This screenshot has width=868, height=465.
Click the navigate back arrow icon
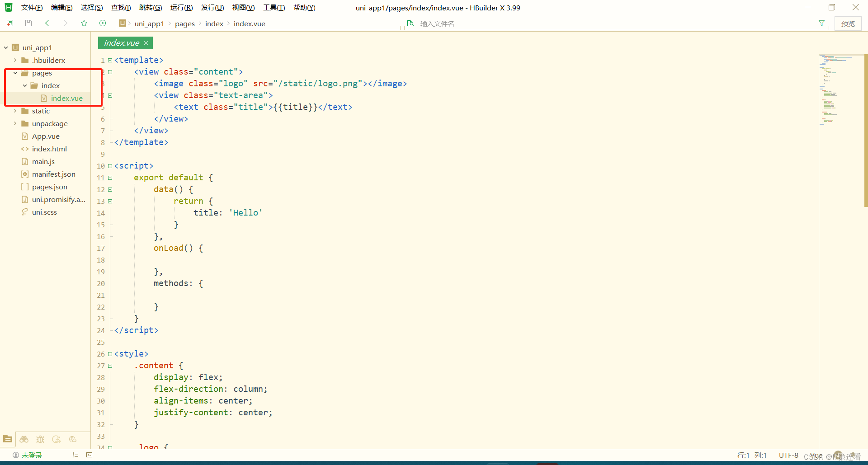(x=47, y=23)
